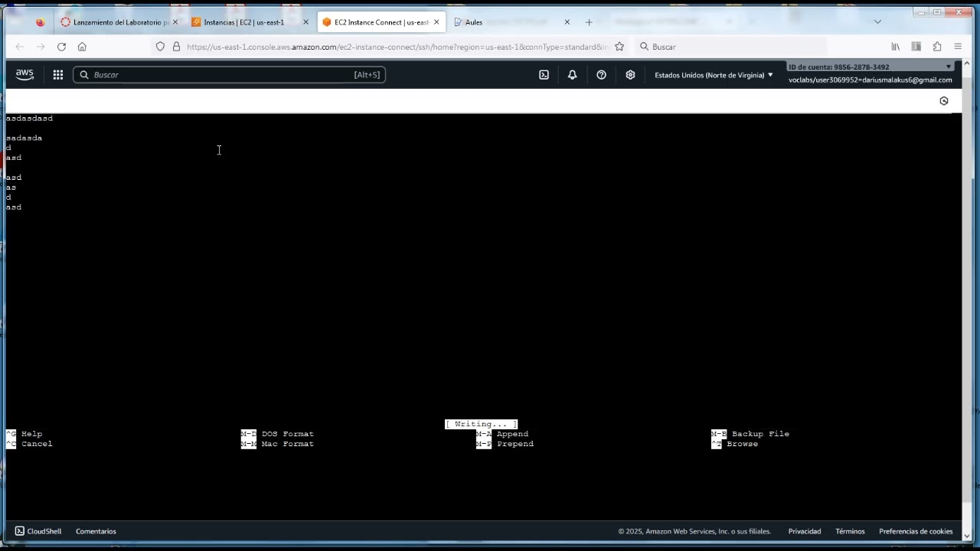The height and width of the screenshot is (551, 980).
Task: Close the Instancias EC2 tab
Action: click(305, 22)
